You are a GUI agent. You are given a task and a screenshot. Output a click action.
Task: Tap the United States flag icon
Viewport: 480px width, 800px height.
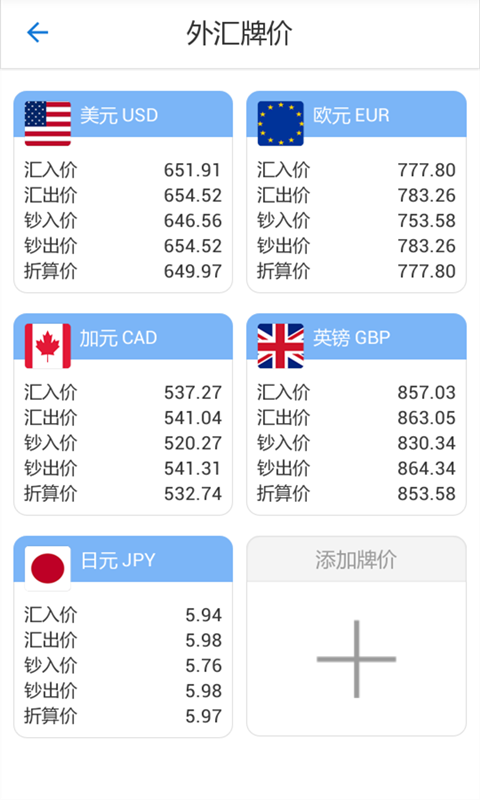[47, 123]
